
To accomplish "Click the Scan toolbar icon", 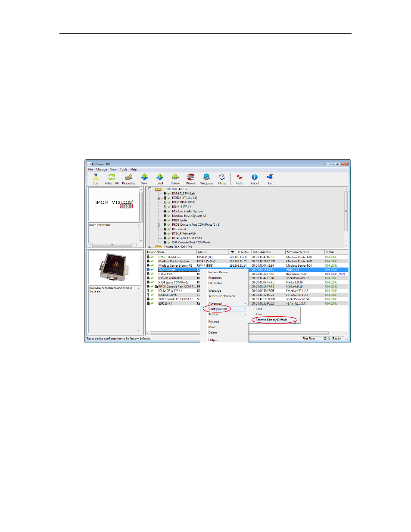I will coord(96,177).
